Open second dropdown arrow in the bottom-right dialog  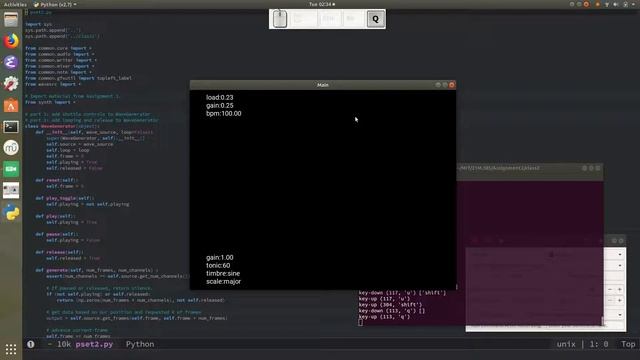tap(620, 266)
